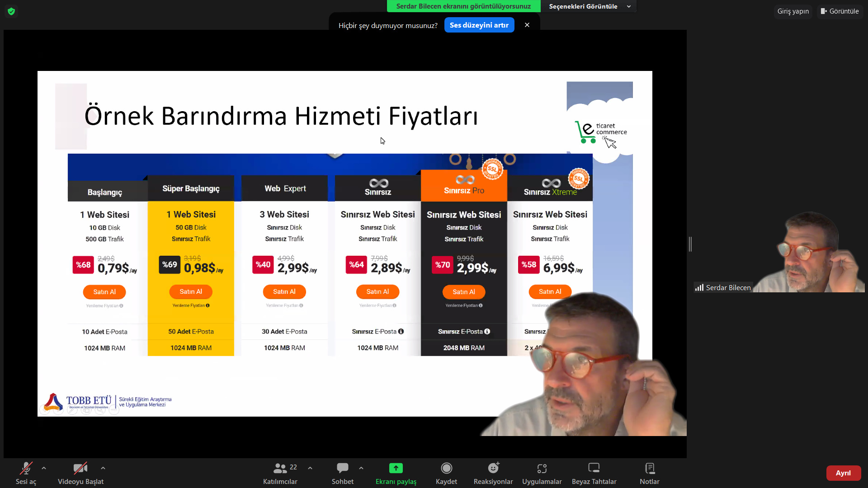Open the Sohbet chat panel
The width and height of the screenshot is (868, 488).
[342, 472]
